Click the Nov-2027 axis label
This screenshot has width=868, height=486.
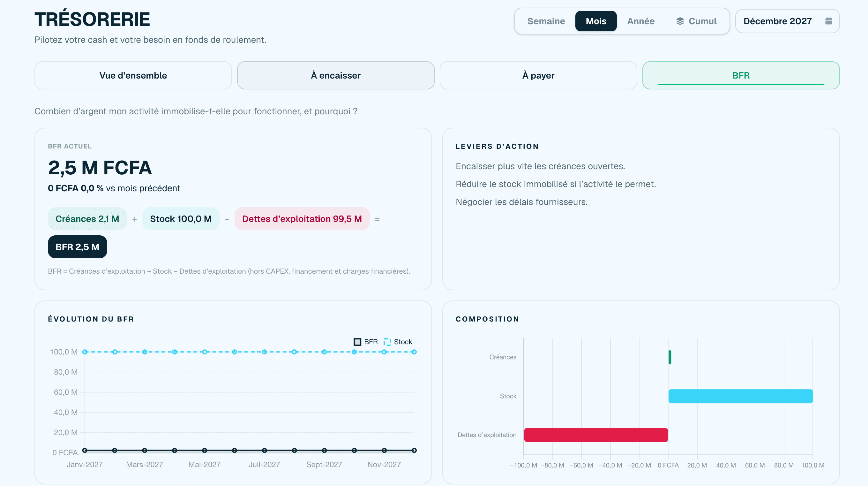tap(384, 464)
